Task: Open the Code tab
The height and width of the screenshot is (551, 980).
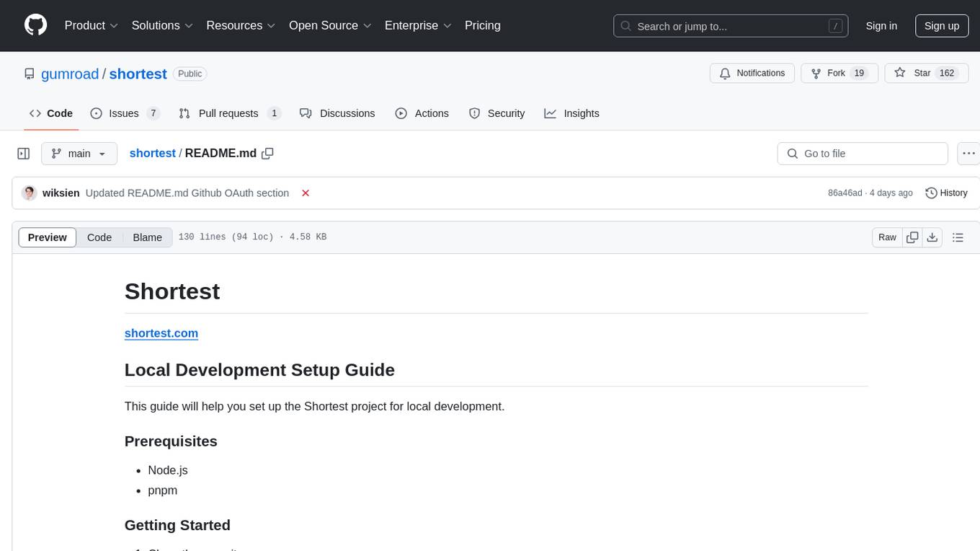Action: 51,113
